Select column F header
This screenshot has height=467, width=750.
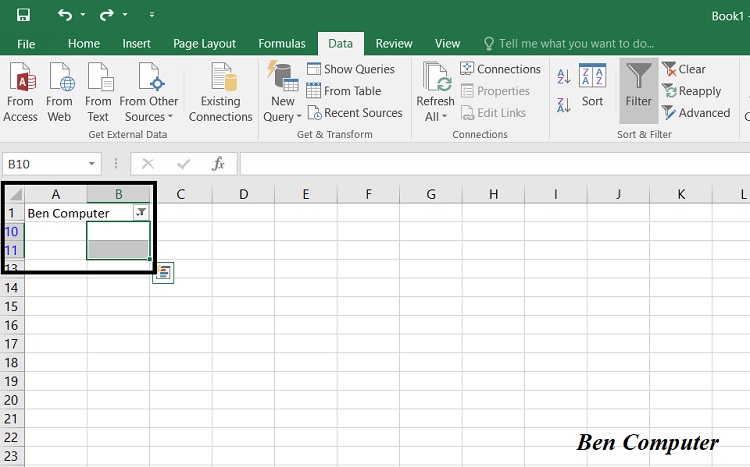coord(368,194)
